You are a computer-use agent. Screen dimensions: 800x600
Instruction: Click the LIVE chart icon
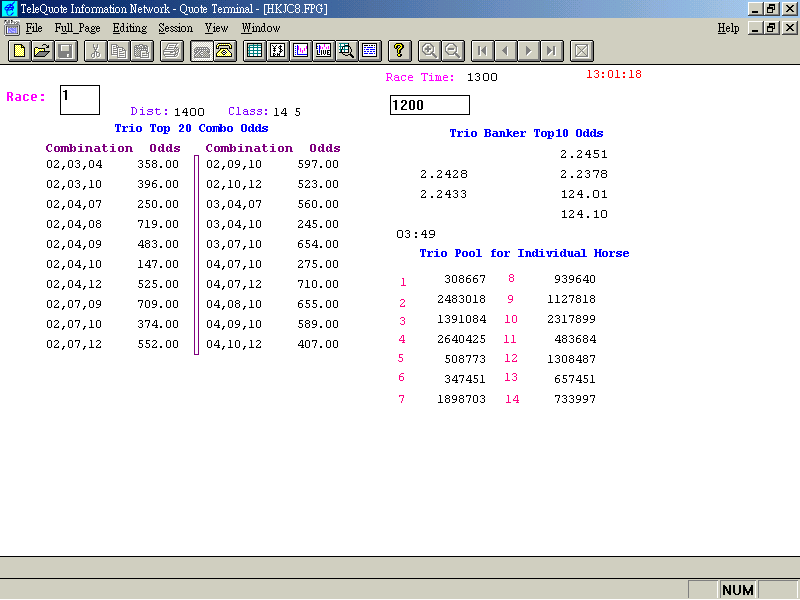[323, 51]
